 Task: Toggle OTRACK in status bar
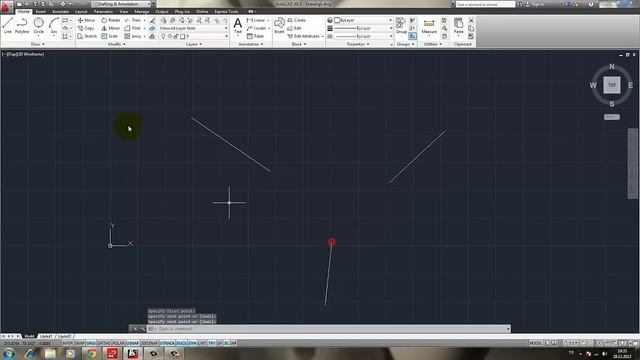(167, 343)
